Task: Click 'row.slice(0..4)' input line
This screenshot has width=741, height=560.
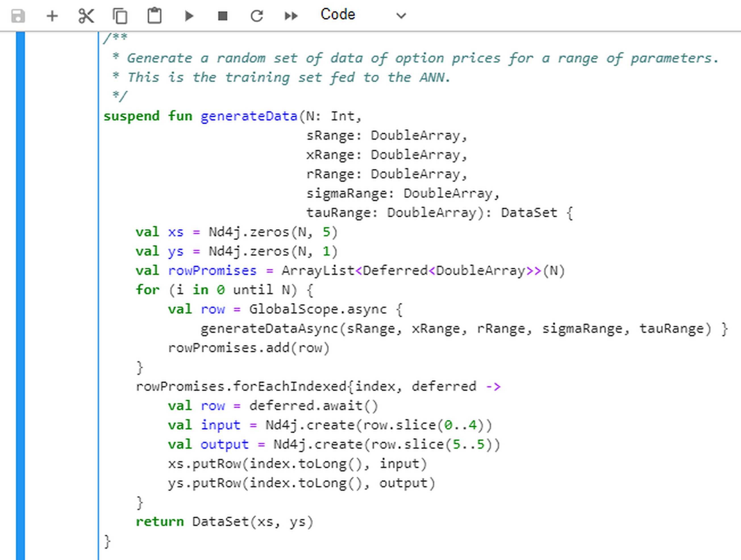Action: (x=330, y=425)
